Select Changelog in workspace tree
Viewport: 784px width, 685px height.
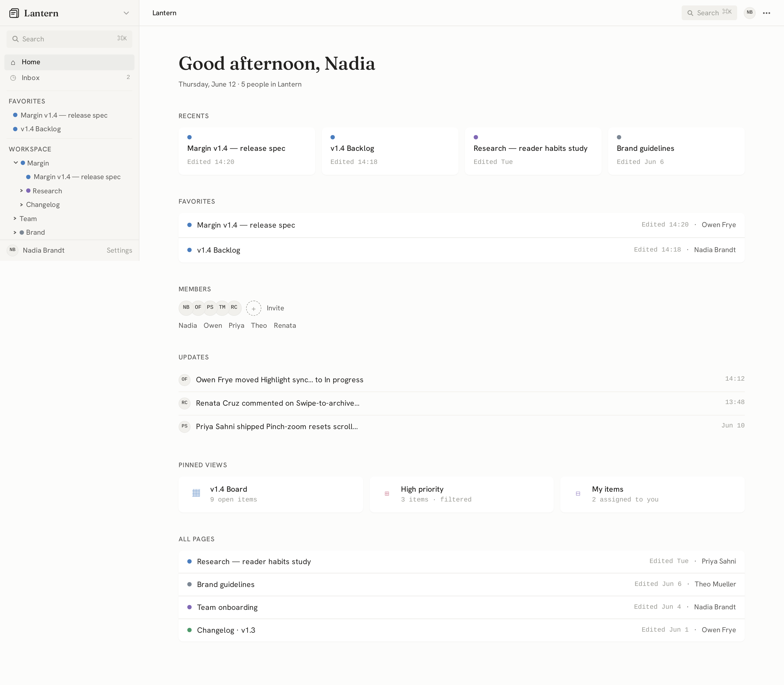click(x=43, y=205)
